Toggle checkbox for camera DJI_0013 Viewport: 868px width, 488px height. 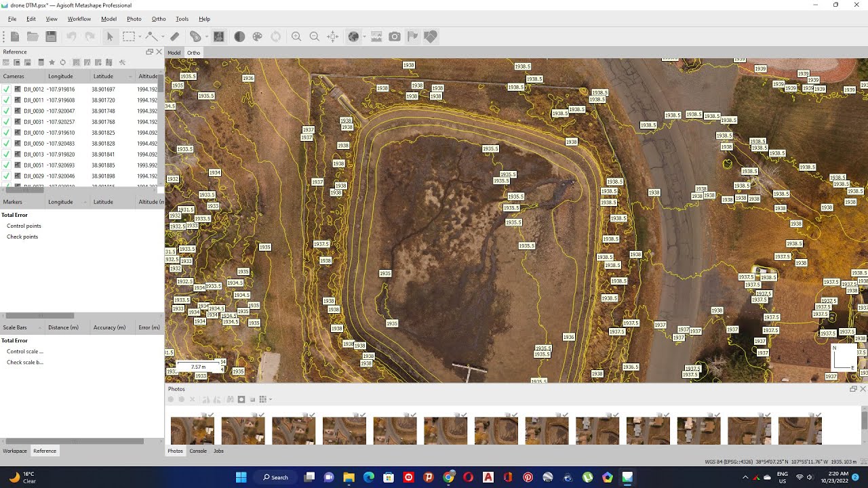coord(6,155)
